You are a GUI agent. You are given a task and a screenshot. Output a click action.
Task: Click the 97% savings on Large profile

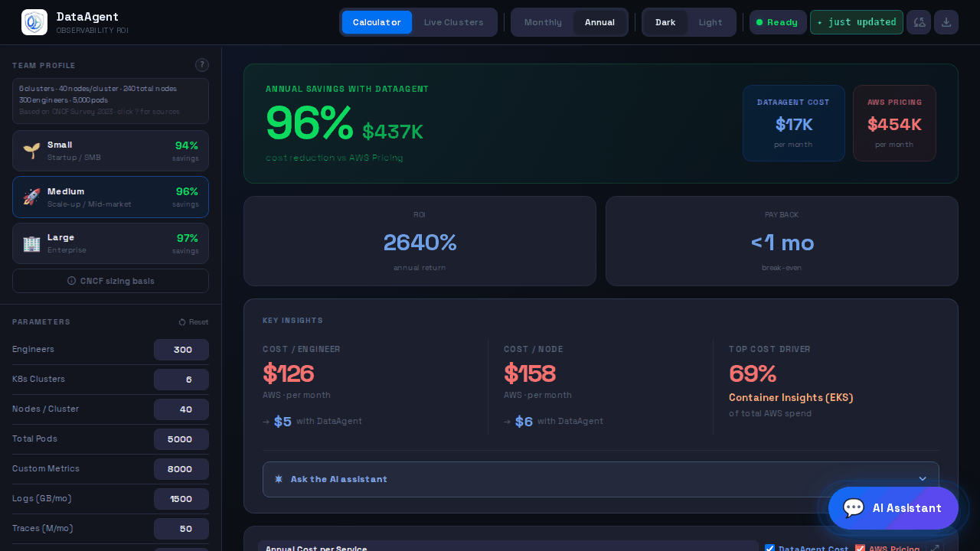186,238
